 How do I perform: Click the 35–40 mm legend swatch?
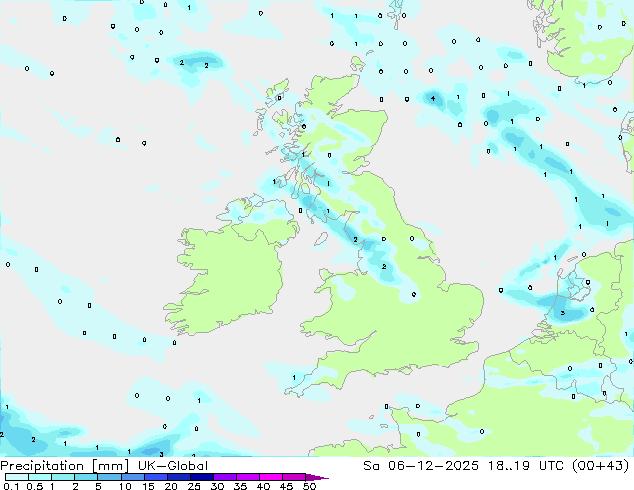[248, 477]
